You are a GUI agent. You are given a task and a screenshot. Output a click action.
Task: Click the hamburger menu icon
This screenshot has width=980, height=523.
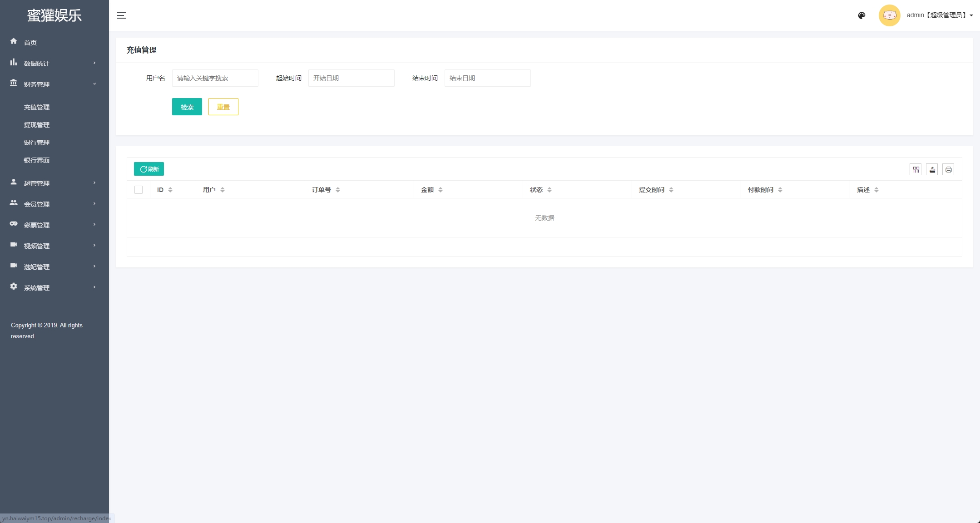(121, 15)
